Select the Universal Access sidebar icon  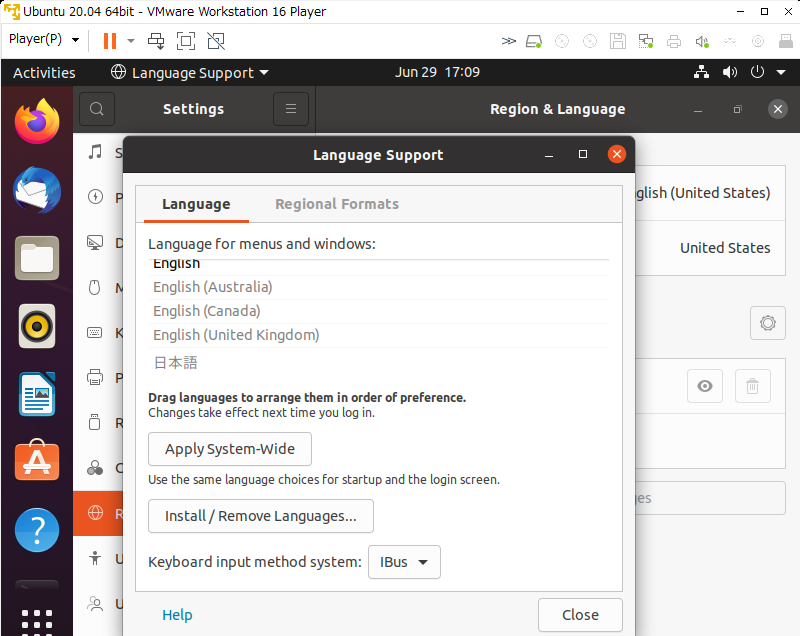(95, 558)
